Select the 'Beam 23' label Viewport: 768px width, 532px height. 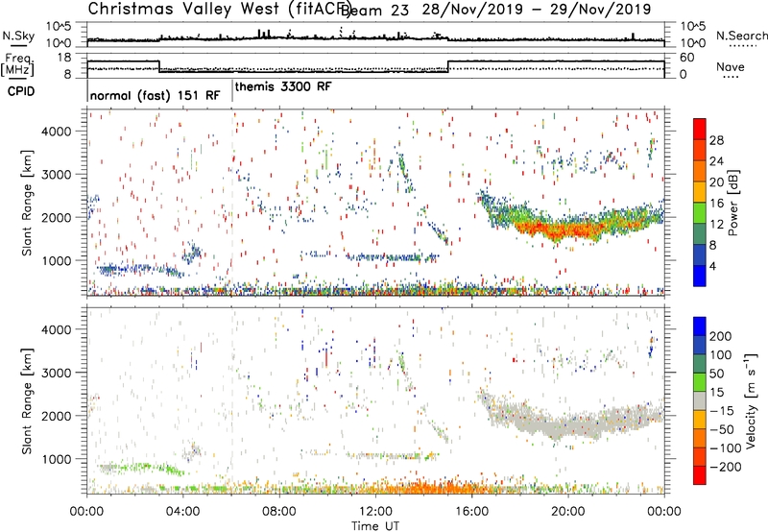(374, 11)
